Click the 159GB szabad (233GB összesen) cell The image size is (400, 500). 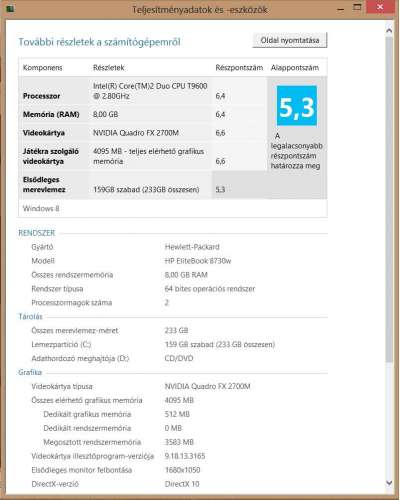click(x=146, y=189)
